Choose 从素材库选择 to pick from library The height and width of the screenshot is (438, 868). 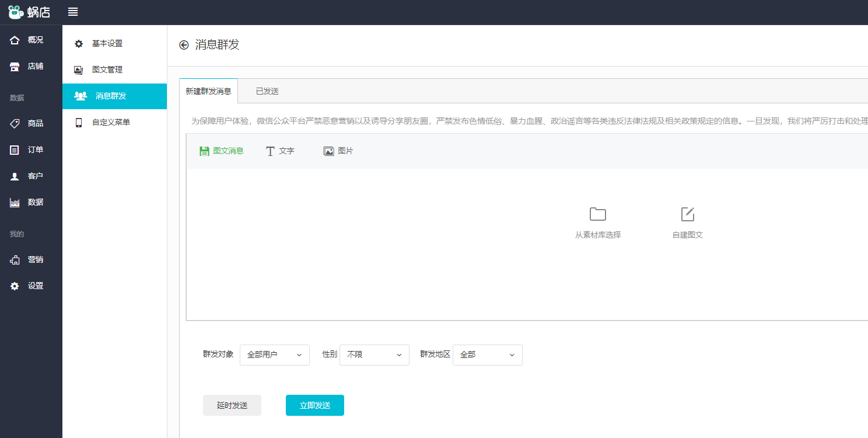(597, 222)
